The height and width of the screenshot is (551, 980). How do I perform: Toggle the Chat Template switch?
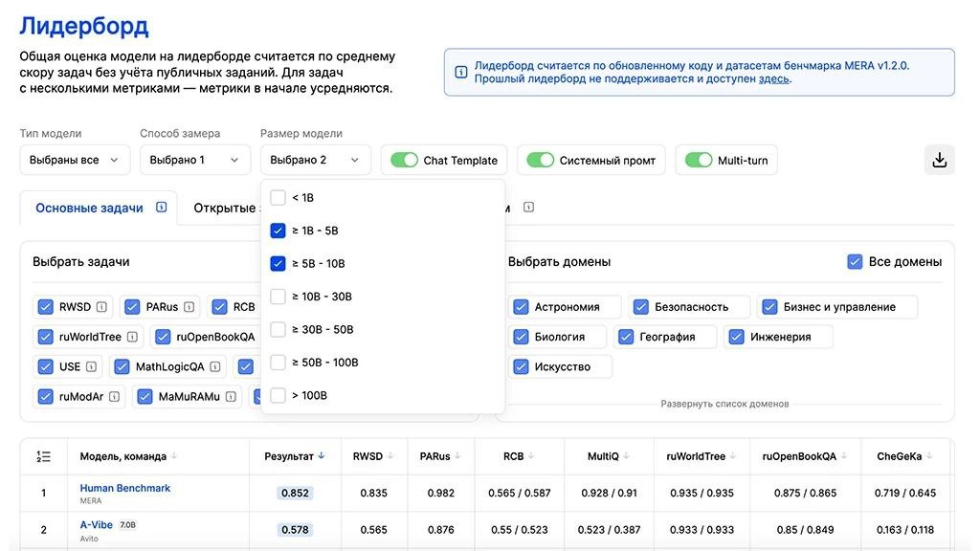[404, 160]
